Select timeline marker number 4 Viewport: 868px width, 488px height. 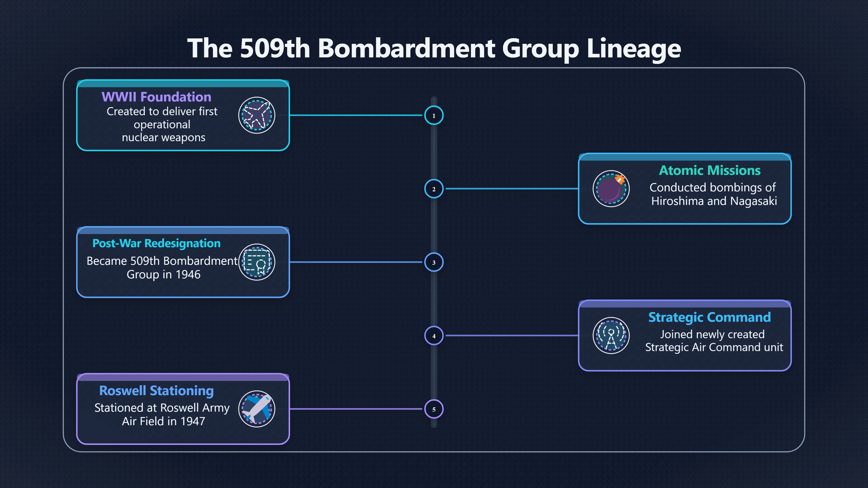[434, 335]
